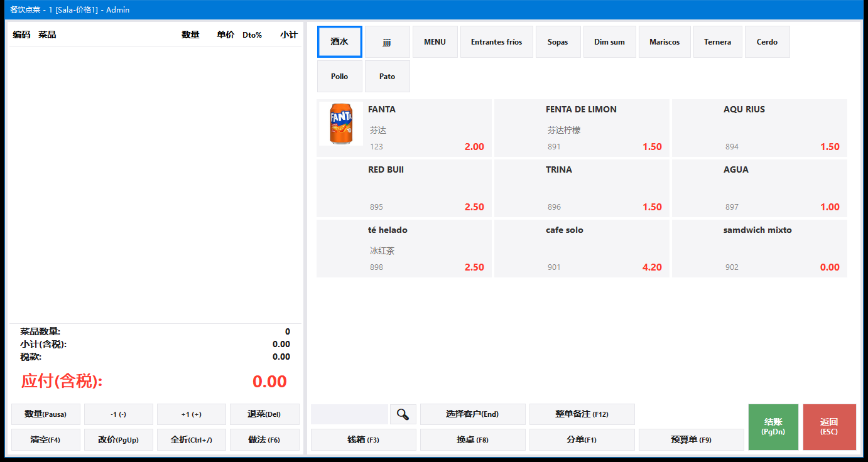Click 预算单 (F9) button
Image resolution: width=868 pixels, height=462 pixels.
pos(692,440)
